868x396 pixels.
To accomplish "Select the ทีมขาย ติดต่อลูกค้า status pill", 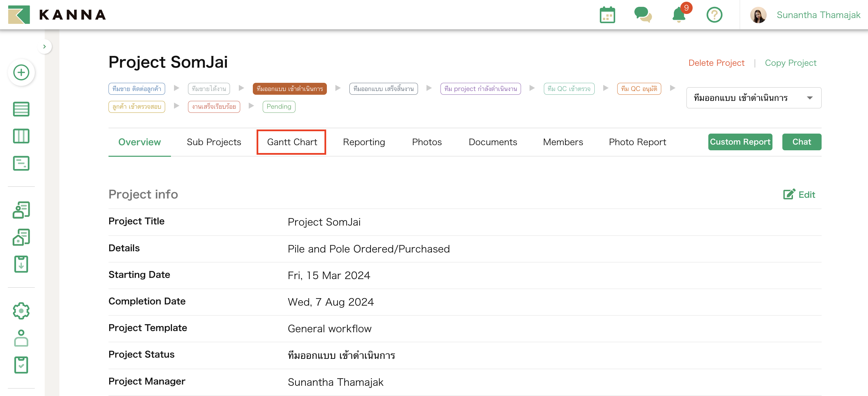I will coord(136,88).
